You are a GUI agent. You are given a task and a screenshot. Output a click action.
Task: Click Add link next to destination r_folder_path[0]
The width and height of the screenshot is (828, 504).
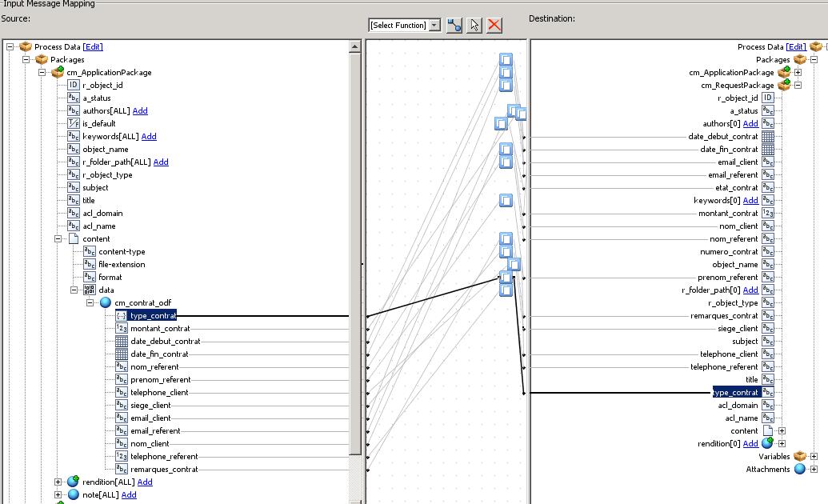pyautogui.click(x=750, y=290)
